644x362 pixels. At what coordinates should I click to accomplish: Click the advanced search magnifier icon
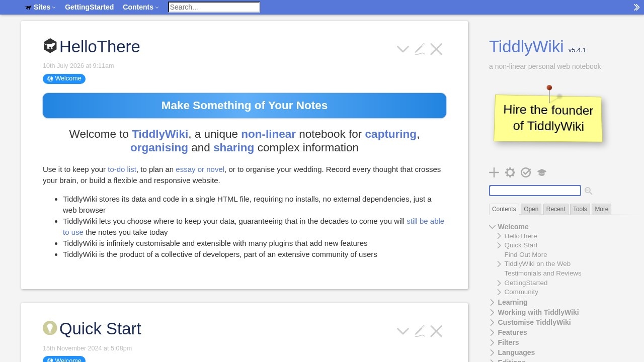click(x=589, y=191)
